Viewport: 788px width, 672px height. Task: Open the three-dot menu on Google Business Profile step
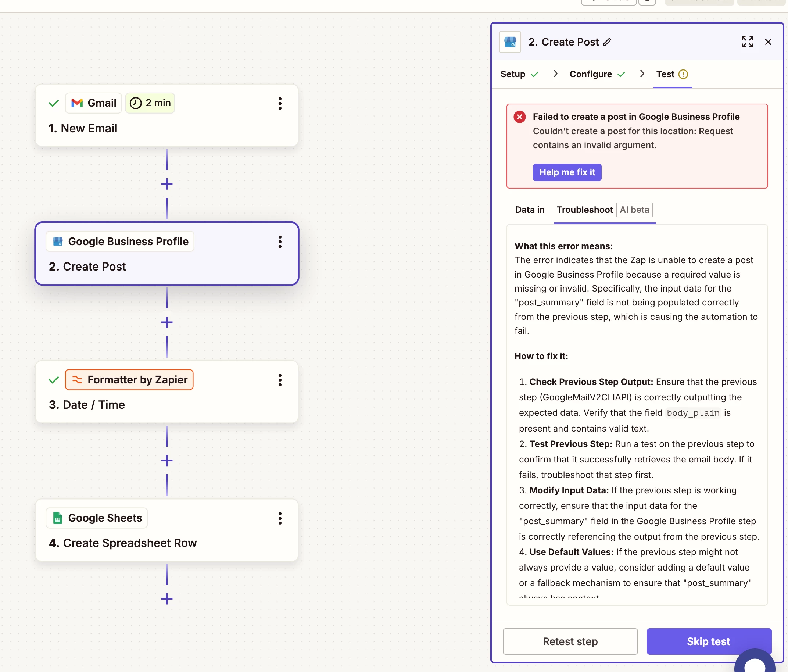click(x=280, y=242)
